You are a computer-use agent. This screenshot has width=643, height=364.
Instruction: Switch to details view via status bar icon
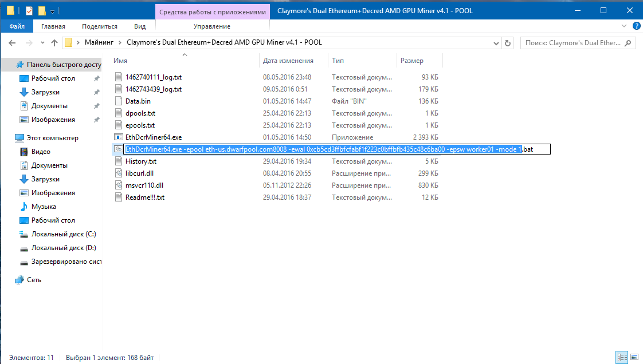622,358
